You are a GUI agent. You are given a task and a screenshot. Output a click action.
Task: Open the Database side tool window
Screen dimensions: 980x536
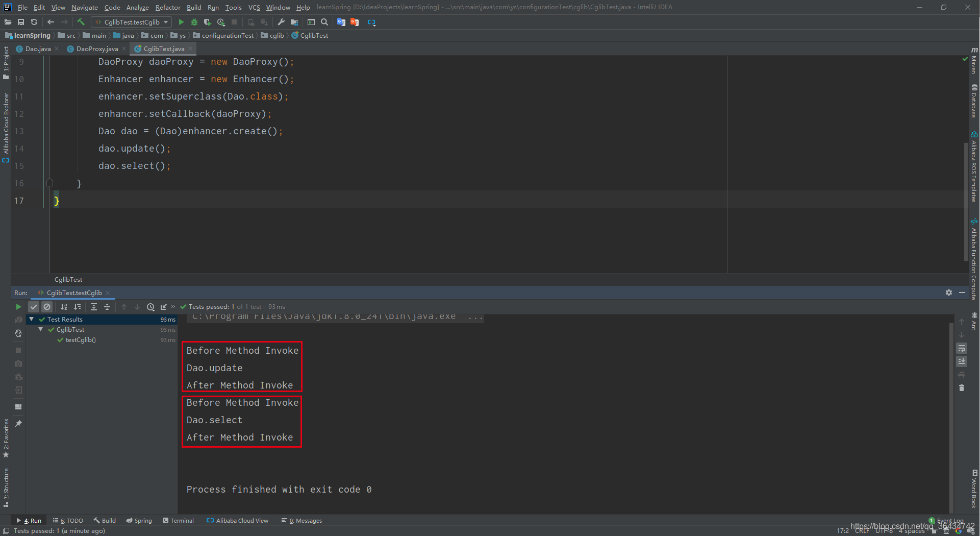pos(974,101)
